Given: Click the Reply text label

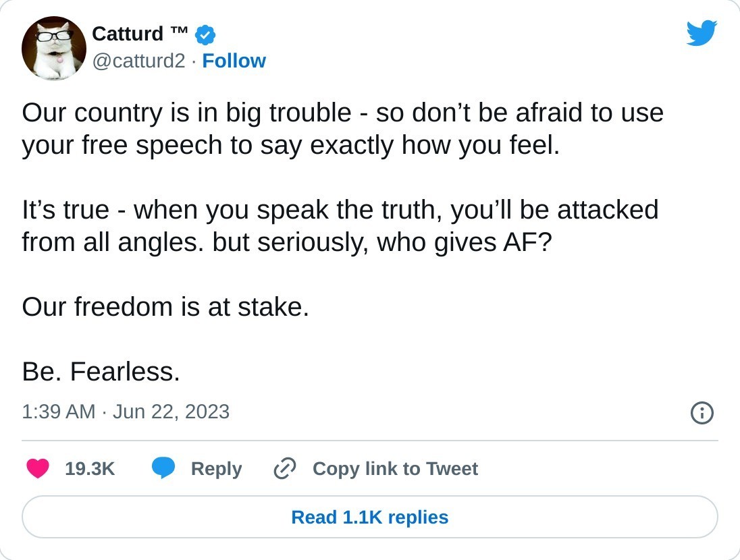Looking at the screenshot, I should (x=216, y=468).
